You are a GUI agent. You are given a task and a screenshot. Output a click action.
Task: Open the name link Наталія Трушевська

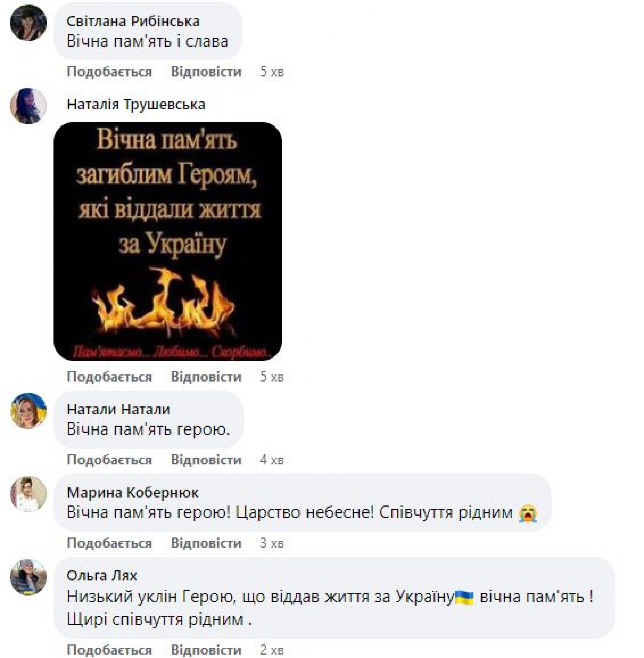coord(136,105)
